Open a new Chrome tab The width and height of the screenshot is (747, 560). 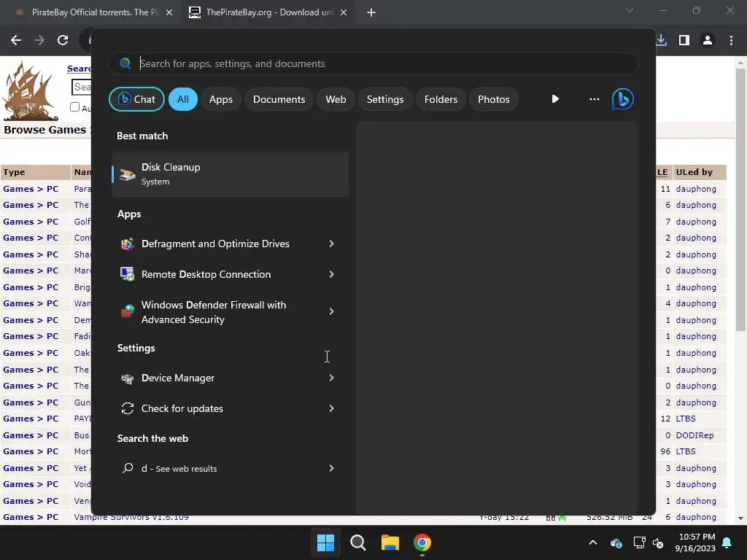(x=371, y=12)
